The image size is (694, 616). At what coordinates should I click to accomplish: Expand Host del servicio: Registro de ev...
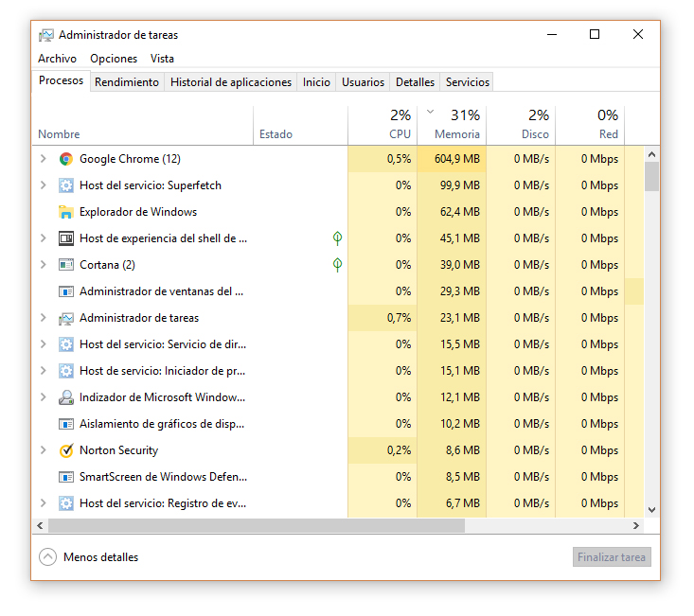pyautogui.click(x=43, y=503)
